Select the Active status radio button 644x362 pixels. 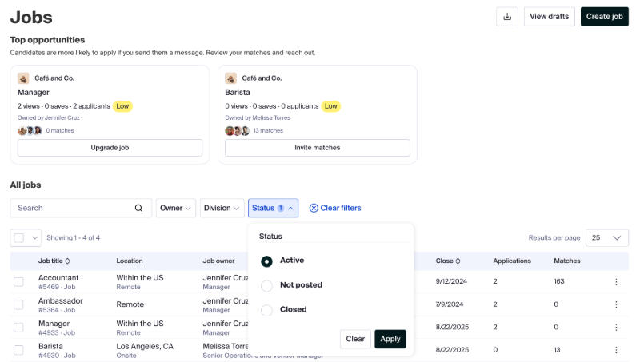pos(266,261)
